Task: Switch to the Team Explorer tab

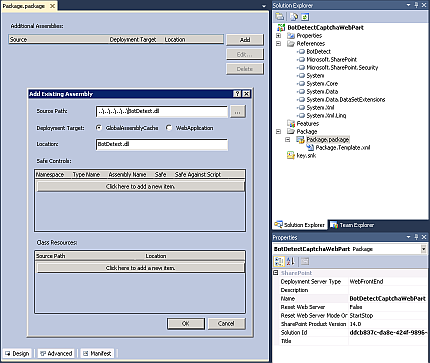Action: [352, 225]
